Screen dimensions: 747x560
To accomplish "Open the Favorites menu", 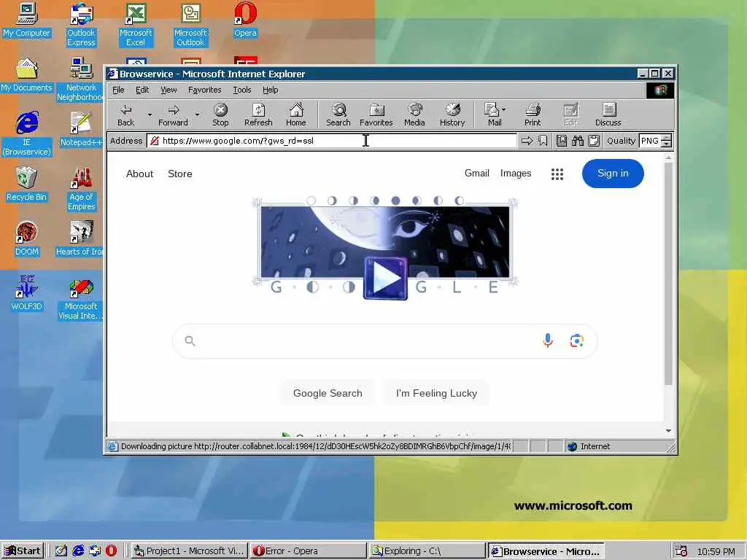I will tap(204, 90).
